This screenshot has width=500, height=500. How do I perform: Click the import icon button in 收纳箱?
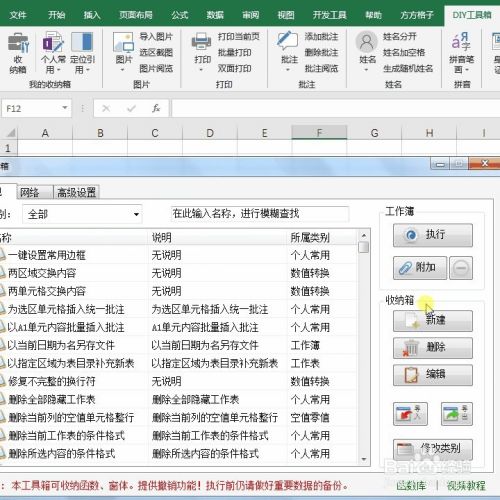pos(410,414)
